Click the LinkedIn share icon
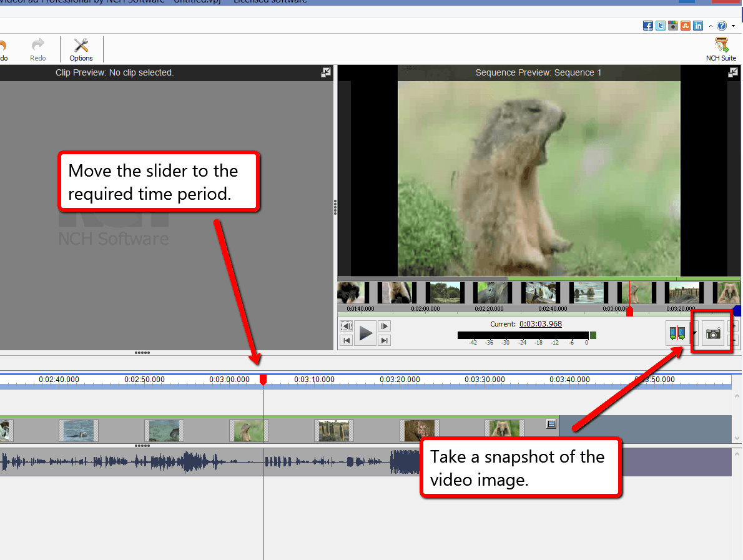This screenshot has width=743, height=560. pyautogui.click(x=697, y=26)
